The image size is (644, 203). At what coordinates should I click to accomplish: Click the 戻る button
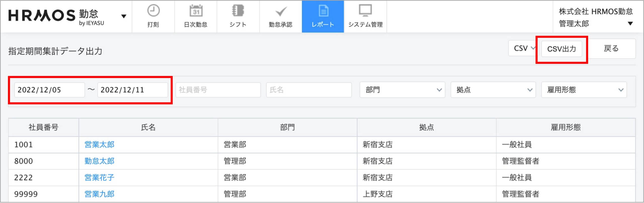click(611, 49)
